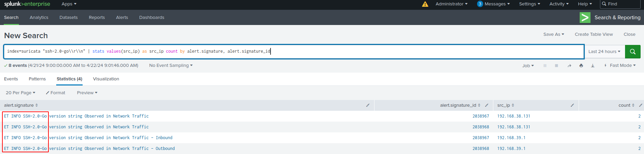Image resolution: width=644 pixels, height=154 pixels.
Task: Click the Create Table View button
Action: 594,34
